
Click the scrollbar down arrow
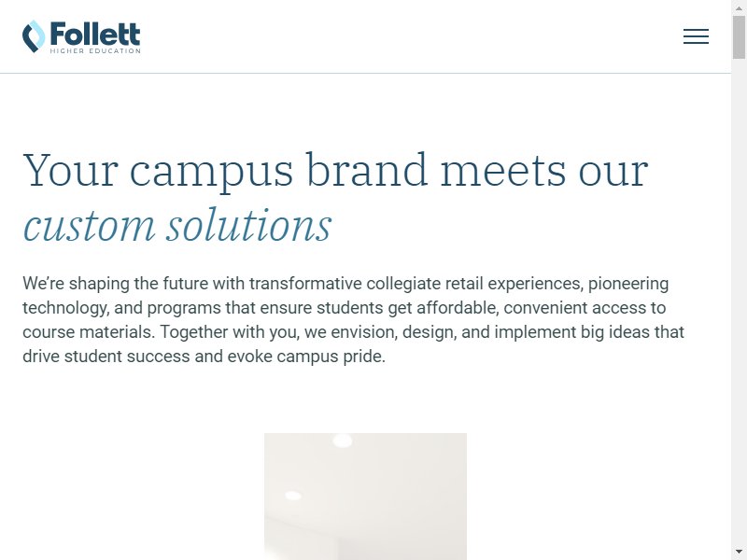[x=739, y=553]
